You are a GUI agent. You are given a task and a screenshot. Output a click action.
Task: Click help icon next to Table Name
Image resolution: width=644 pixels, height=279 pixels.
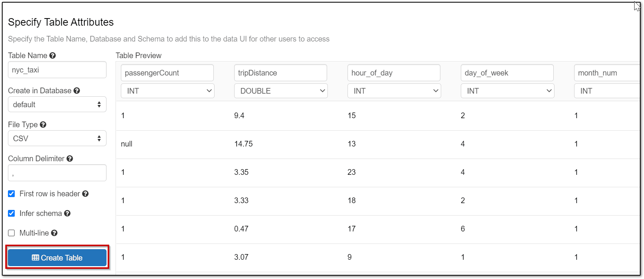(53, 55)
